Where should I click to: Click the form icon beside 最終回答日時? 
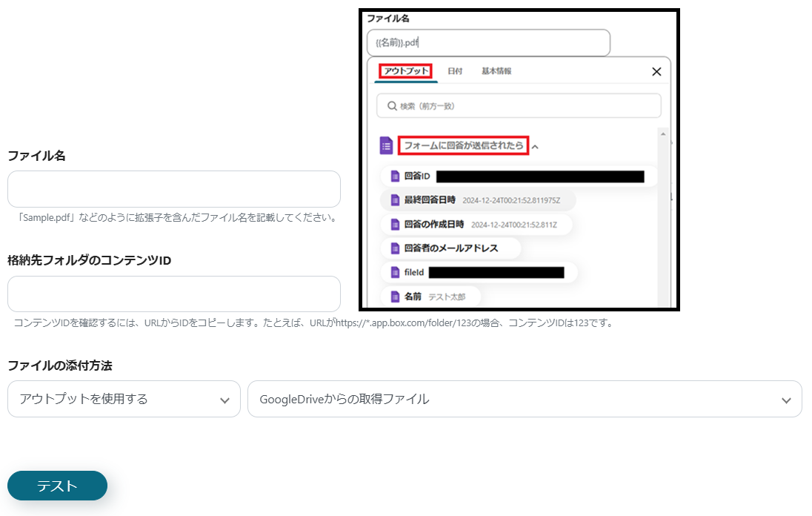(x=395, y=200)
